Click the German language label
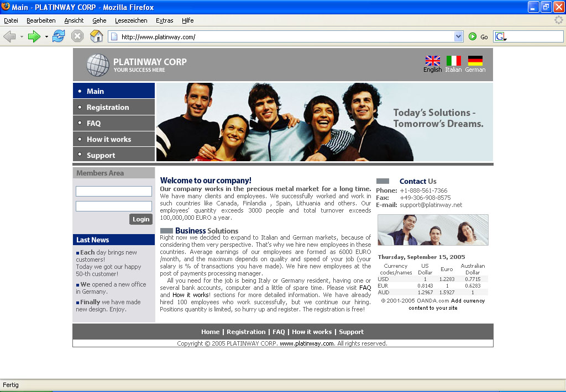 [x=475, y=70]
